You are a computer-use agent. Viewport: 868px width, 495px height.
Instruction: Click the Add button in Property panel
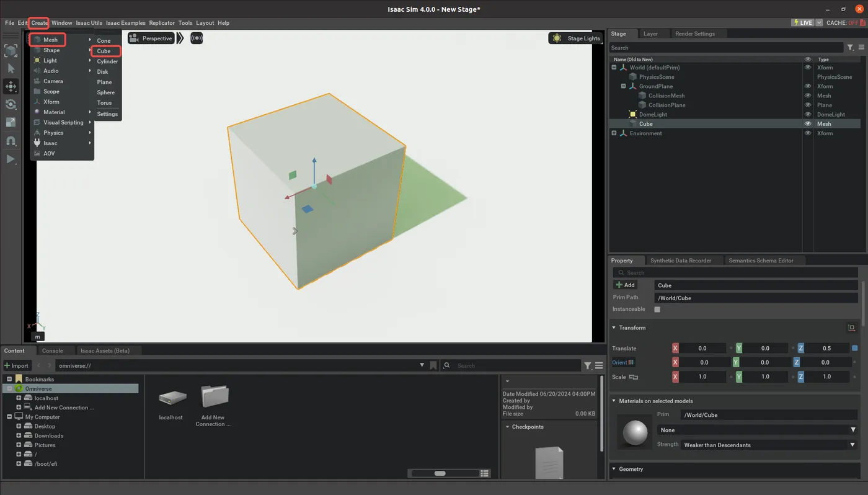625,285
